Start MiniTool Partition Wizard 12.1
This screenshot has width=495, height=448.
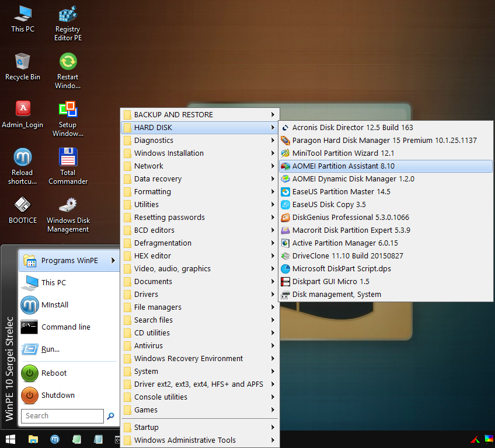pyautogui.click(x=385, y=153)
